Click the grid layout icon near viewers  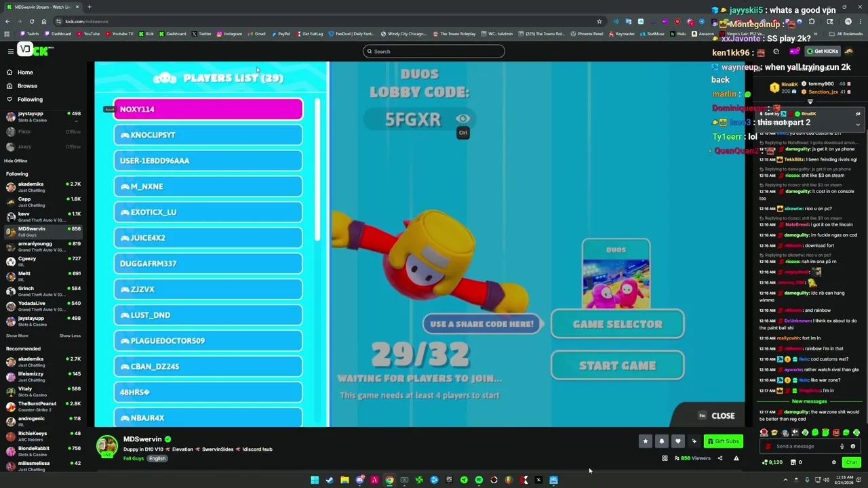(665, 459)
